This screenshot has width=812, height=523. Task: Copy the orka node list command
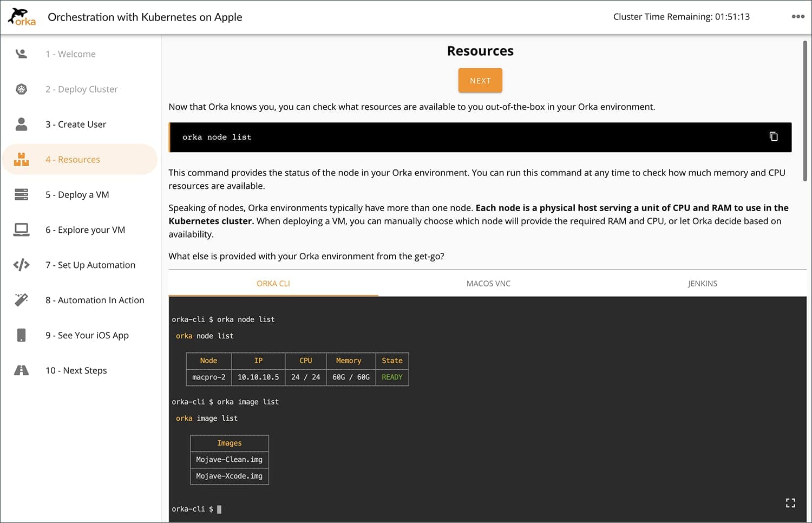click(774, 136)
